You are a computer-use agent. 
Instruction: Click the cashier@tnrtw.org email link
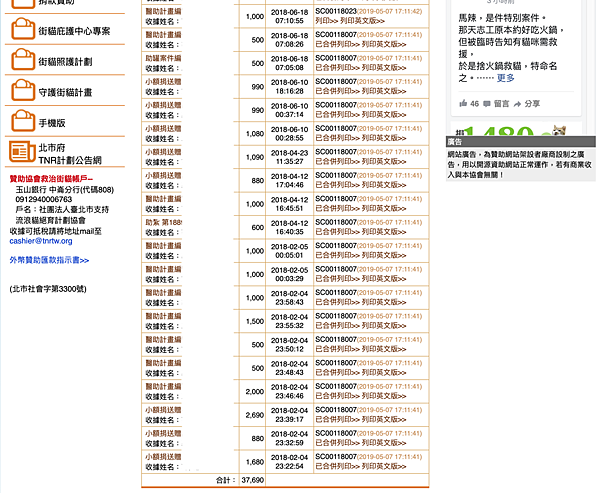[41, 241]
